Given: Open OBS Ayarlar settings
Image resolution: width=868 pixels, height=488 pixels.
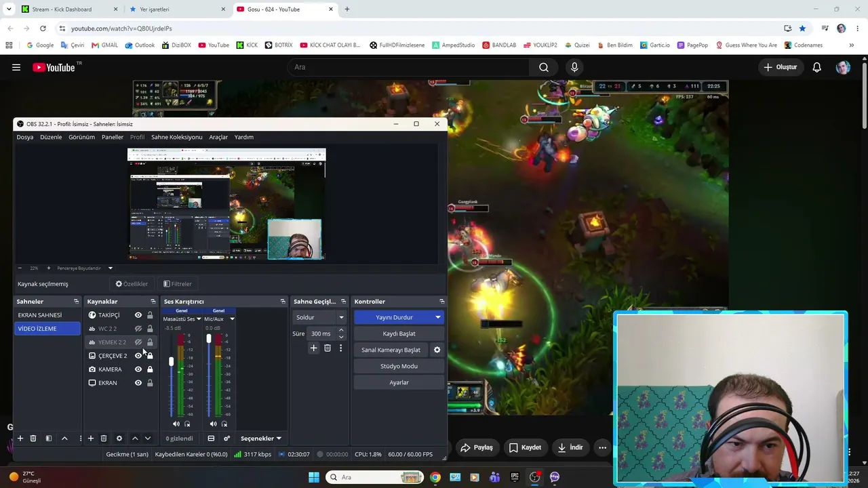Looking at the screenshot, I should pyautogui.click(x=399, y=382).
